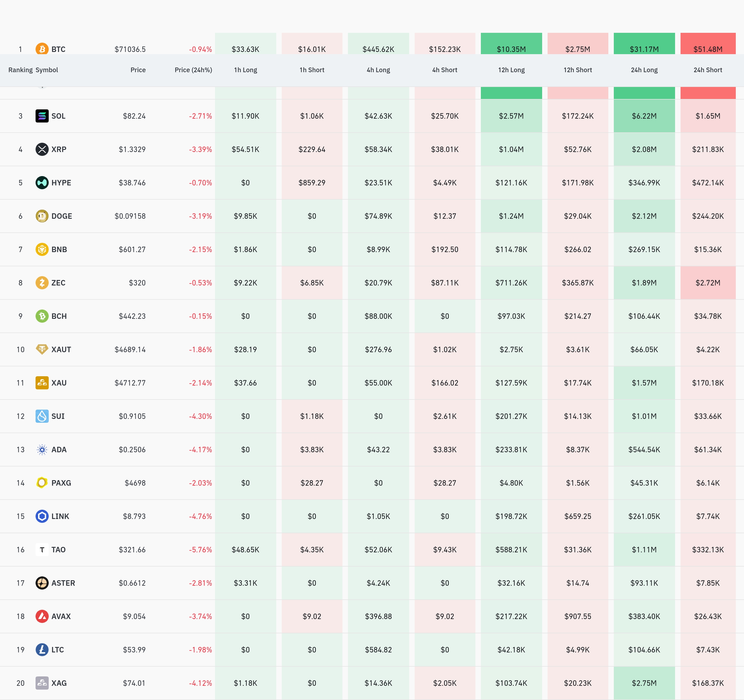Click the ZEC Zcash coin icon

click(42, 282)
